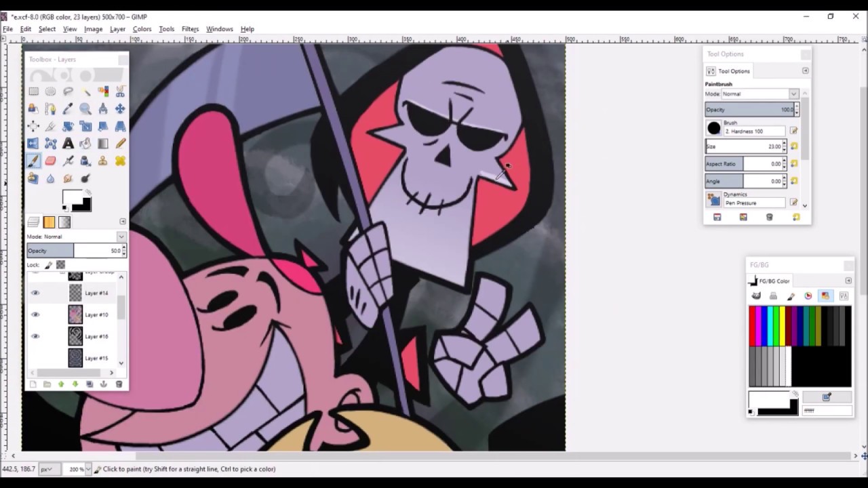Open Layers panel tab configuration menu
The width and height of the screenshot is (868, 488).
[123, 221]
